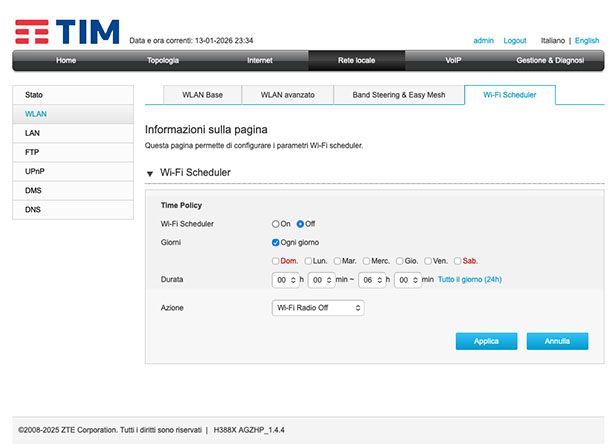Viewport: 610px width, 448px height.
Task: Open the end hour selector showing 06
Action: click(372, 280)
